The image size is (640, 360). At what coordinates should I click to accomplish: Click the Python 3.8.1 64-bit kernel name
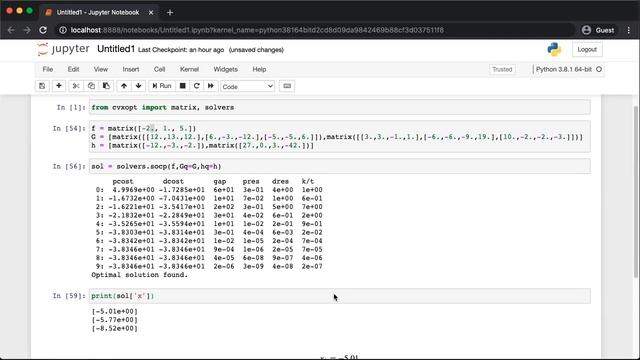coord(564,69)
